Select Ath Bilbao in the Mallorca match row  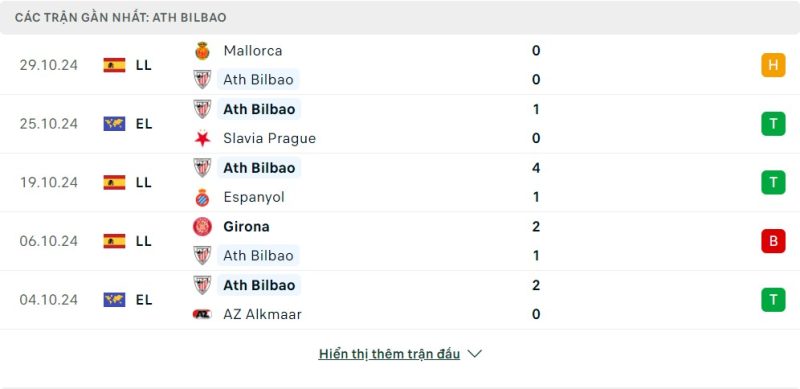point(258,80)
